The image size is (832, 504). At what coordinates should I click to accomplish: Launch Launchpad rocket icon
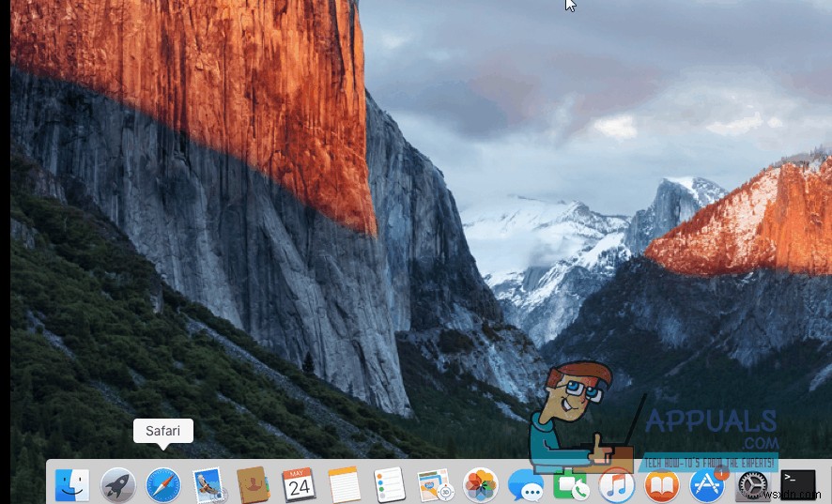coord(118,485)
